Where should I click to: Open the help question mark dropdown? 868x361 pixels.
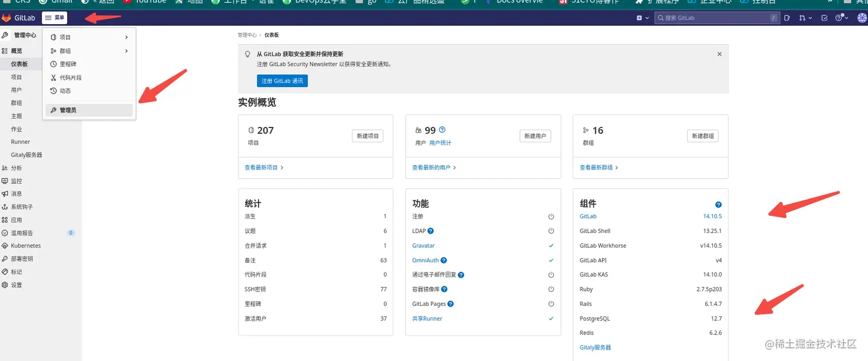click(842, 18)
